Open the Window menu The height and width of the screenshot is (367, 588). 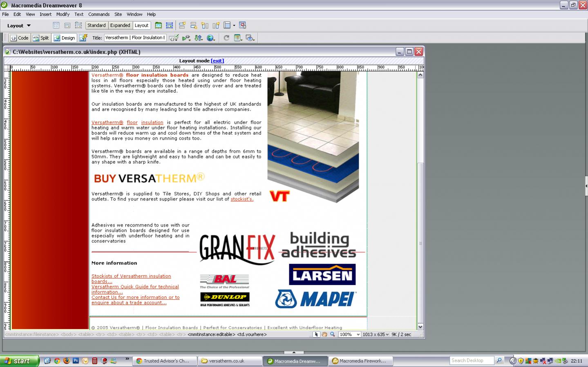coord(134,14)
